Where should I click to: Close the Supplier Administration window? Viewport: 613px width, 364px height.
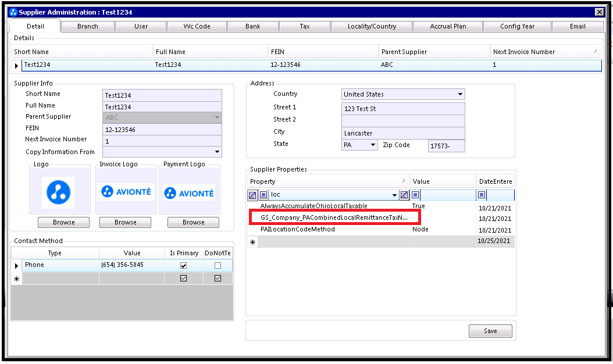click(599, 12)
